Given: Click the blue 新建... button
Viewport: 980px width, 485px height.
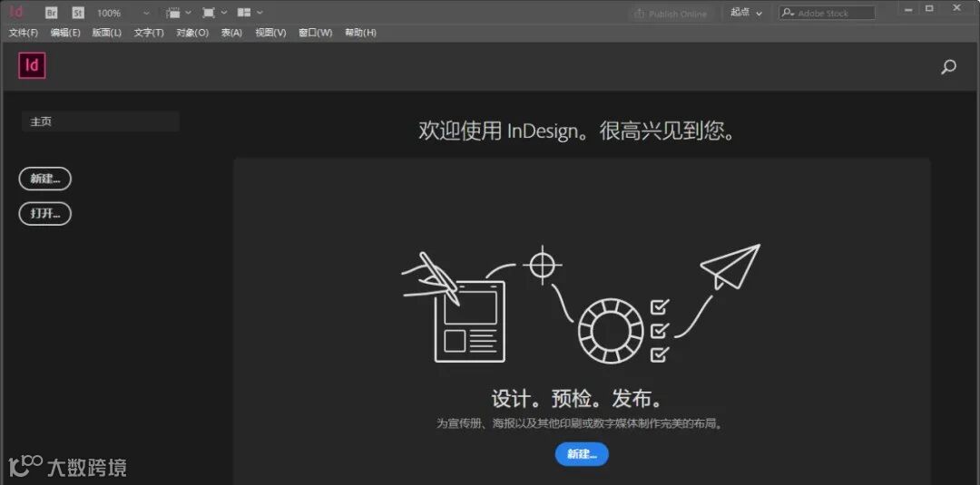Looking at the screenshot, I should [x=582, y=454].
